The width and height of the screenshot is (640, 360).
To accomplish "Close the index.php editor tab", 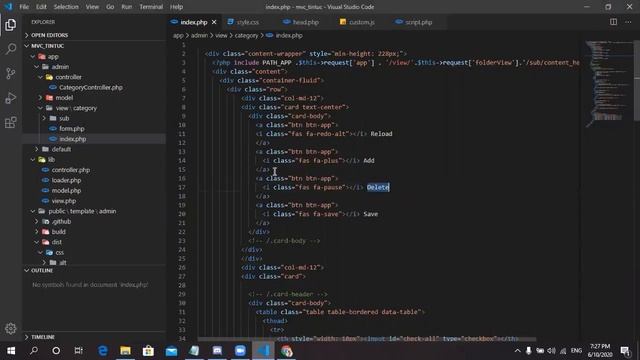I will click(214, 22).
